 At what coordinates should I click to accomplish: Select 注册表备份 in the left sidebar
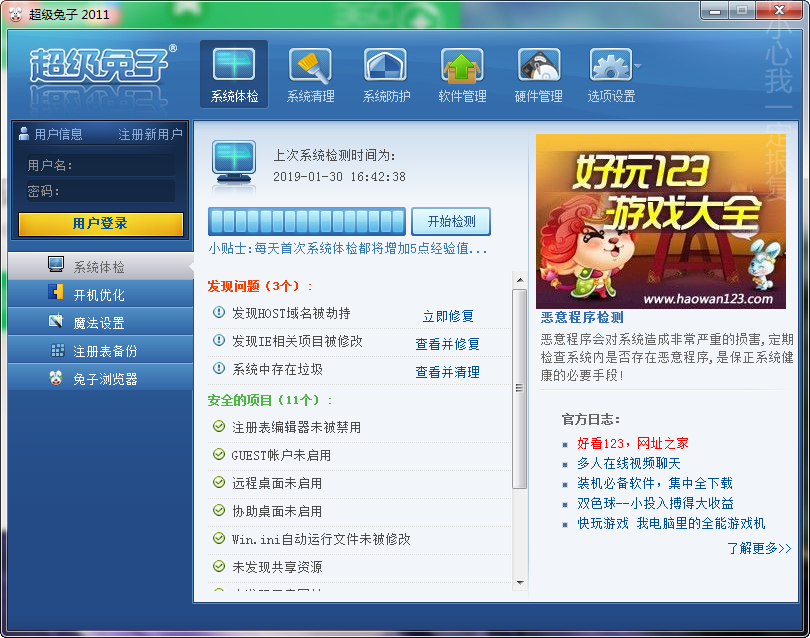101,349
